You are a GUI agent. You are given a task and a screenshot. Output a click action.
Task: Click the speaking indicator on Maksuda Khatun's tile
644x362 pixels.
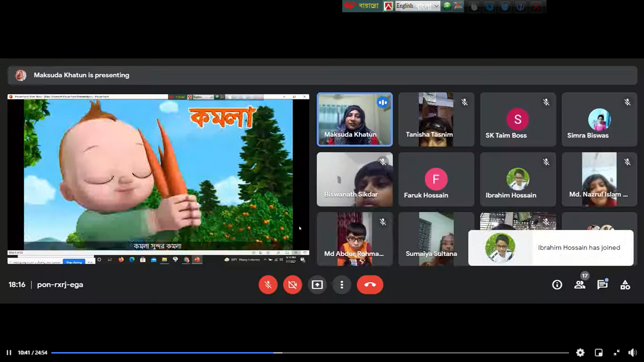(382, 102)
